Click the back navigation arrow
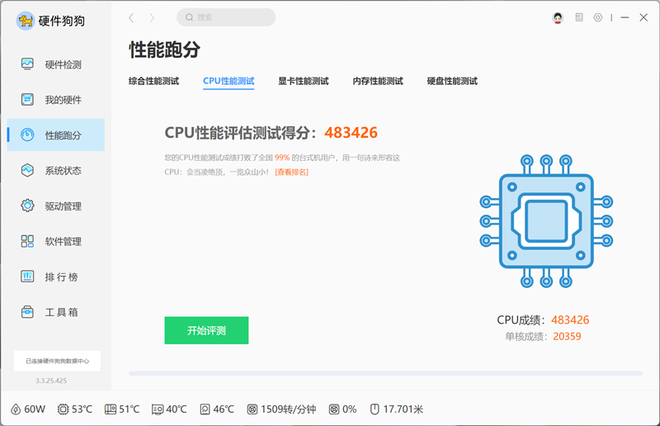 (x=132, y=18)
